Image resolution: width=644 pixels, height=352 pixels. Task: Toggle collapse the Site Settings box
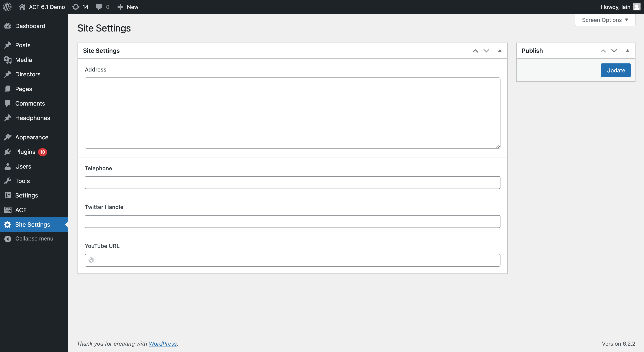coord(500,51)
